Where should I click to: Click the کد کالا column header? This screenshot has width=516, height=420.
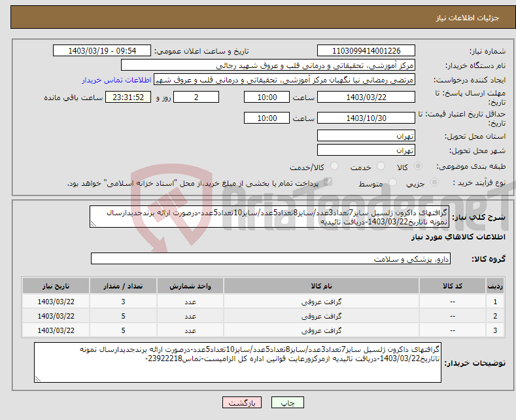(x=453, y=286)
